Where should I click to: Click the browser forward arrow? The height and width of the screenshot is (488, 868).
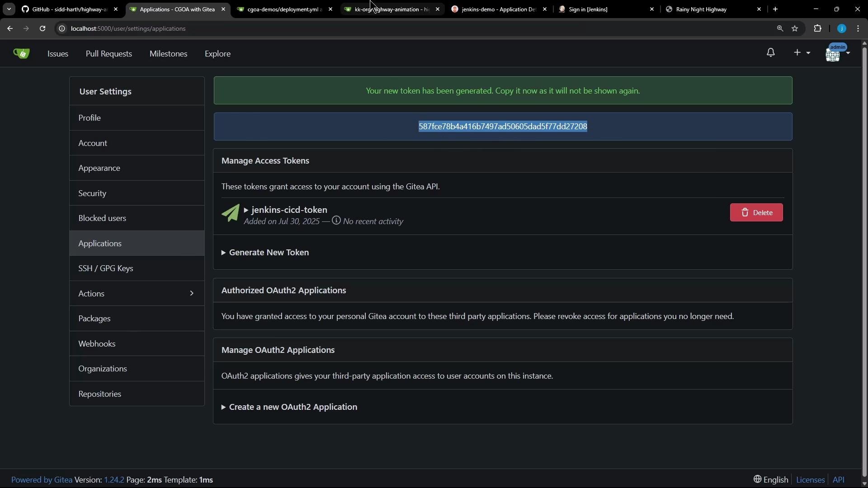pos(26,28)
